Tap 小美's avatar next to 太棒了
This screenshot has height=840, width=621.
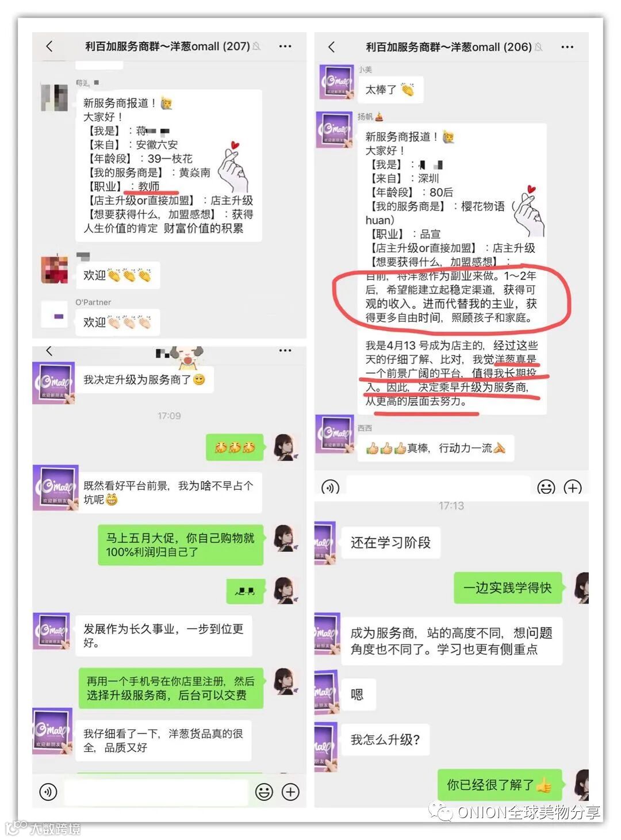pyautogui.click(x=337, y=82)
